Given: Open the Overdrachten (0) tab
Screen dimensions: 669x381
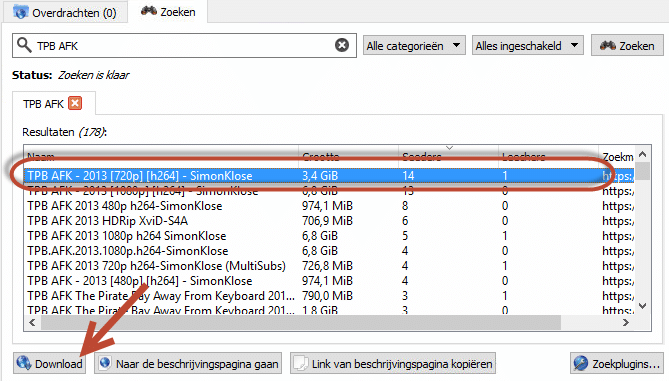Looking at the screenshot, I should [x=65, y=12].
